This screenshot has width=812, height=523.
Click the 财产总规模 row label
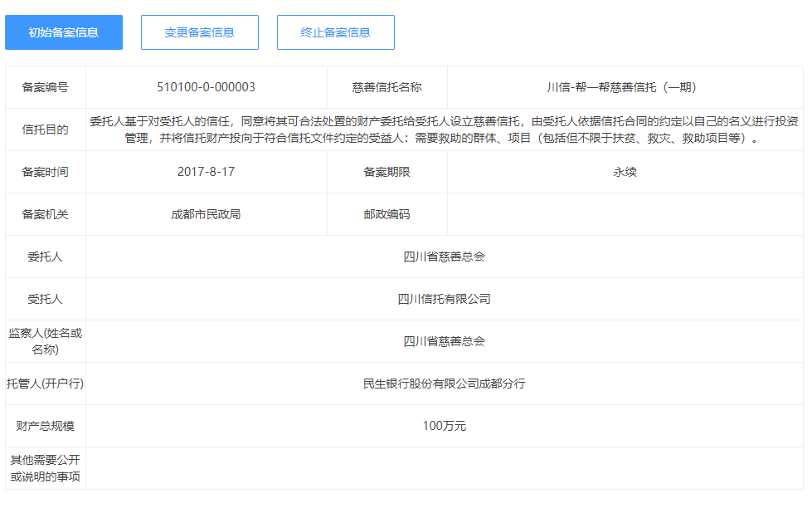[46, 426]
